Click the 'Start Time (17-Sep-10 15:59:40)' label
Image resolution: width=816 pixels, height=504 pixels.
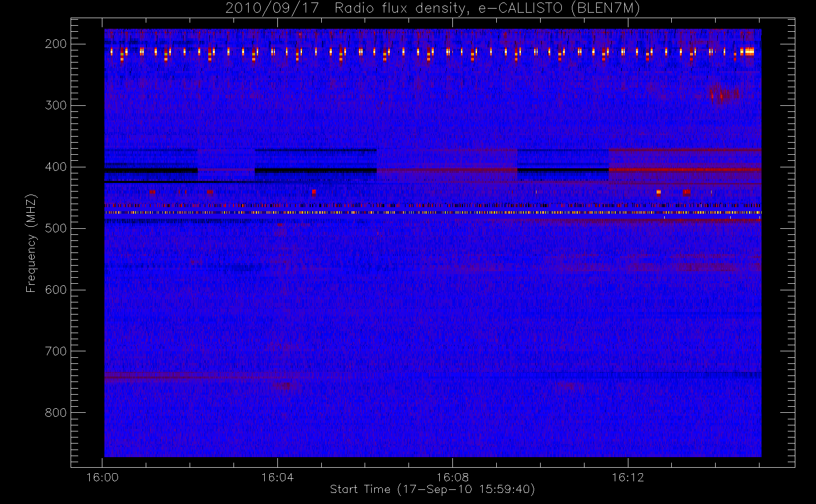tap(432, 489)
